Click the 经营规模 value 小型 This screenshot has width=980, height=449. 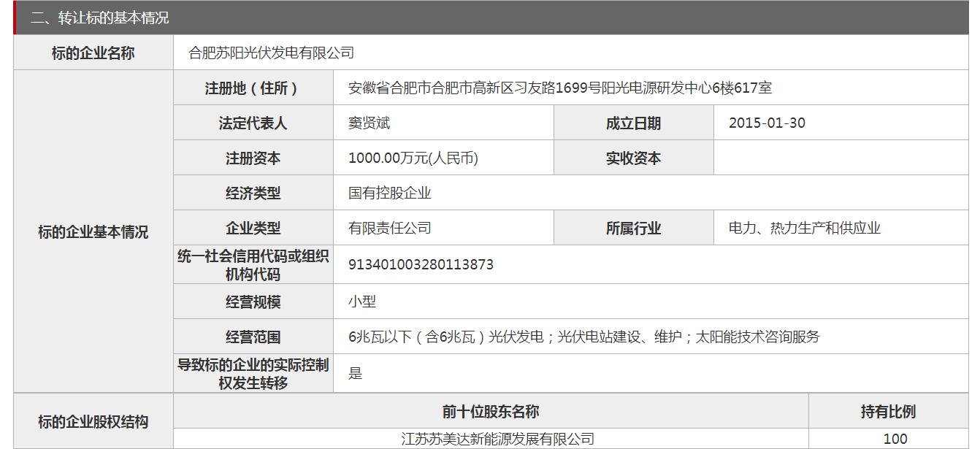[361, 302]
